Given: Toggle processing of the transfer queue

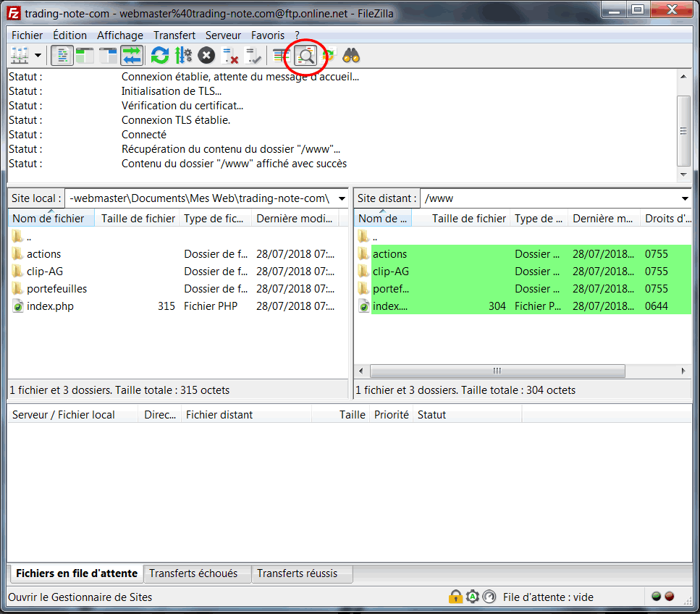Looking at the screenshot, I should pyautogui.click(x=183, y=56).
